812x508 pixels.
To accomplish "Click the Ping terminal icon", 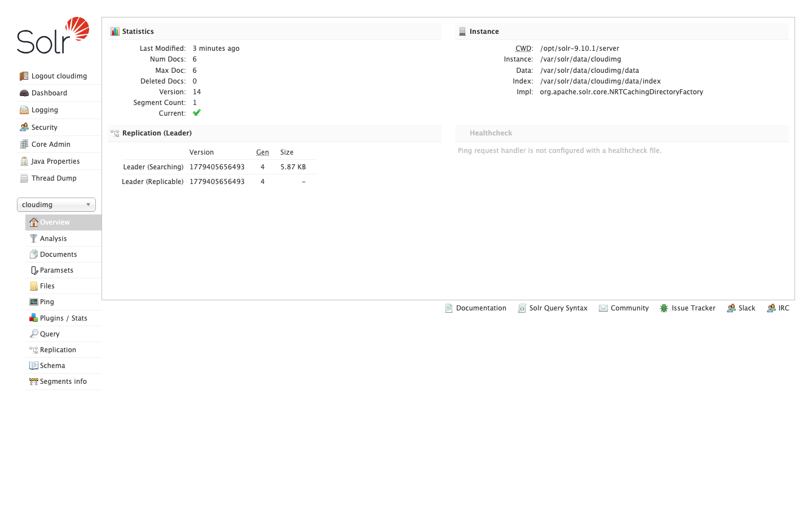I will [x=34, y=302].
